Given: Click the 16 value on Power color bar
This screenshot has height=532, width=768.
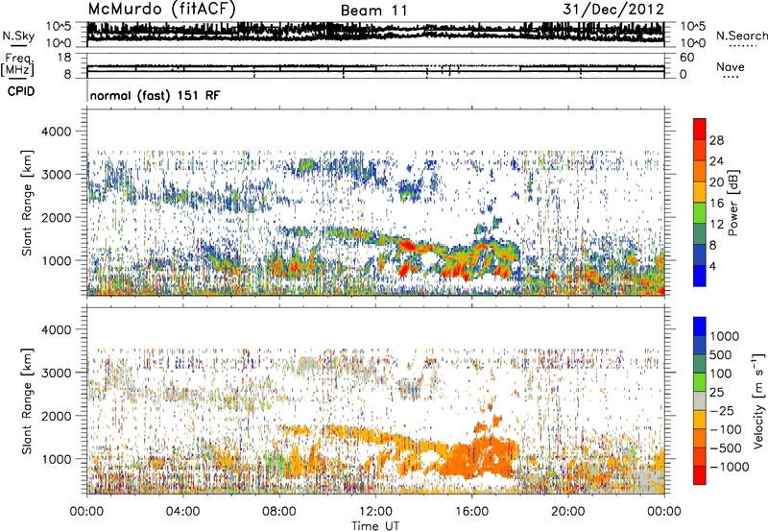Looking at the screenshot, I should click(716, 204).
